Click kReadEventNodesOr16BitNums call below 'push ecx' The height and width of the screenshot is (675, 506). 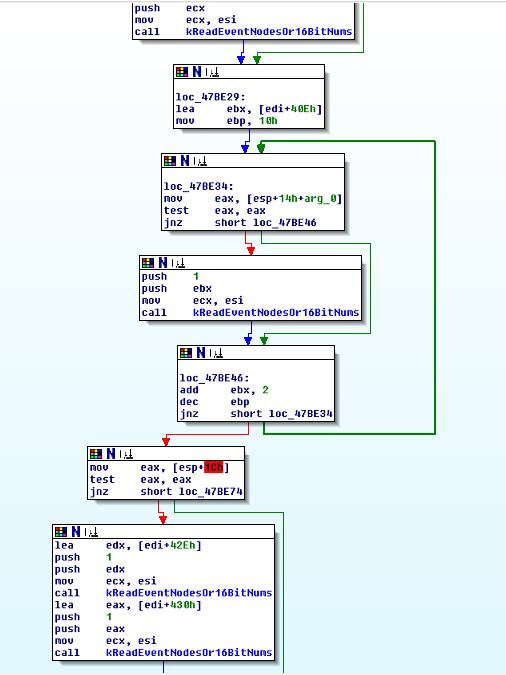269,32
